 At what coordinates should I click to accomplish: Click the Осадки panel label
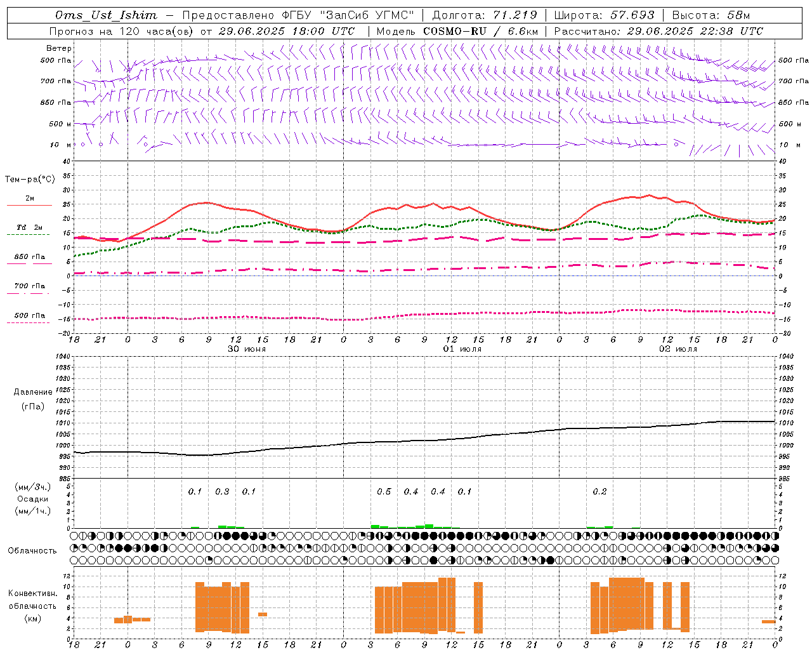click(x=33, y=499)
